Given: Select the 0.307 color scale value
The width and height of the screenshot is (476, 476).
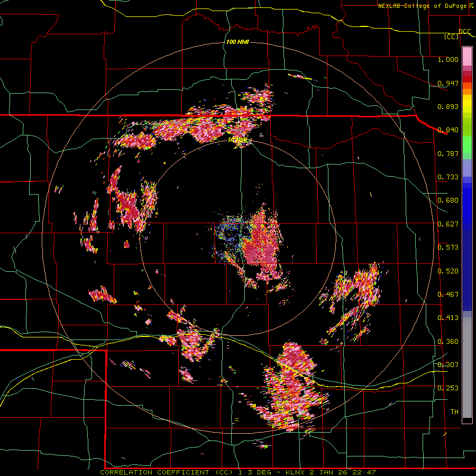Looking at the screenshot, I should point(448,365).
